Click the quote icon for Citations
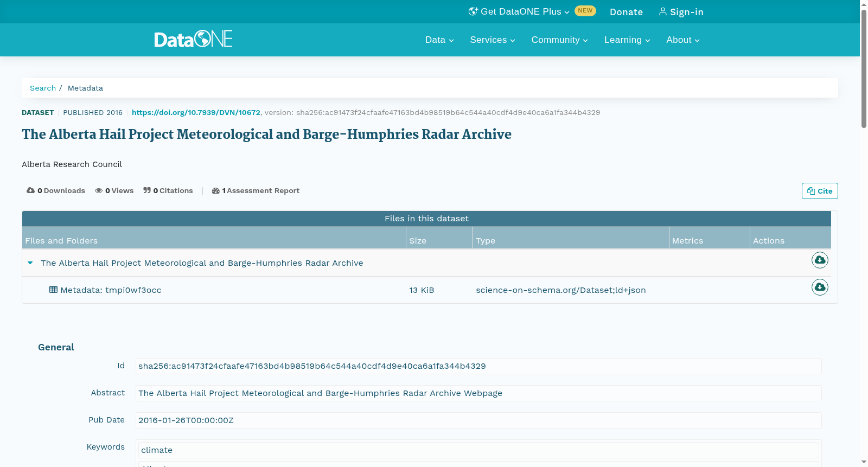 coord(147,190)
